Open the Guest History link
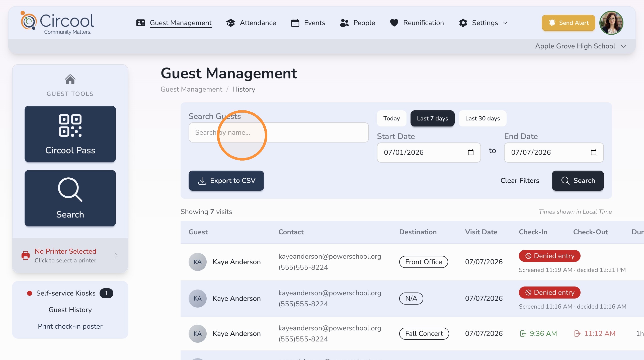The height and width of the screenshot is (360, 644). [x=70, y=310]
